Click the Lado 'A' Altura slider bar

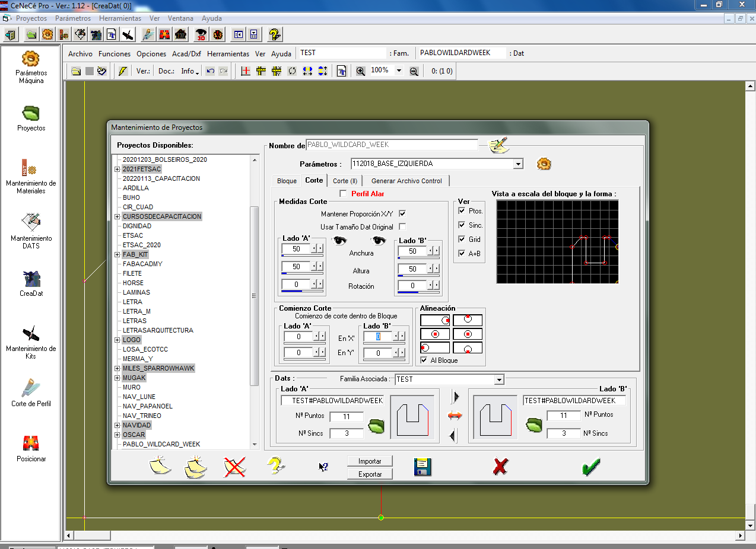[x=303, y=273]
